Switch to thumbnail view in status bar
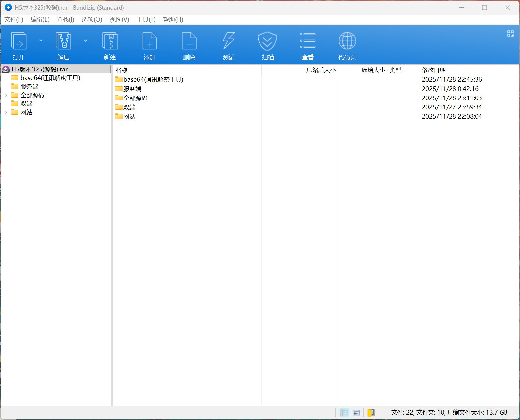Viewport: 520px width, 420px height. pos(356,413)
